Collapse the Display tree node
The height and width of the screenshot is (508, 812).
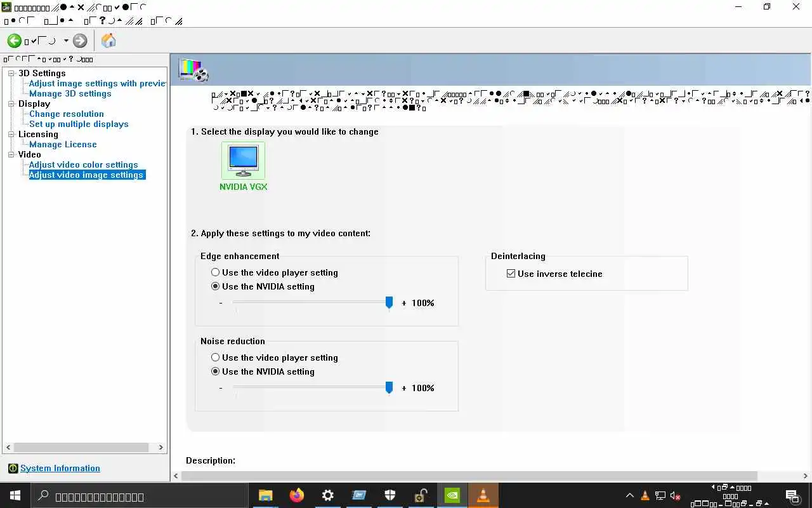pos(11,104)
